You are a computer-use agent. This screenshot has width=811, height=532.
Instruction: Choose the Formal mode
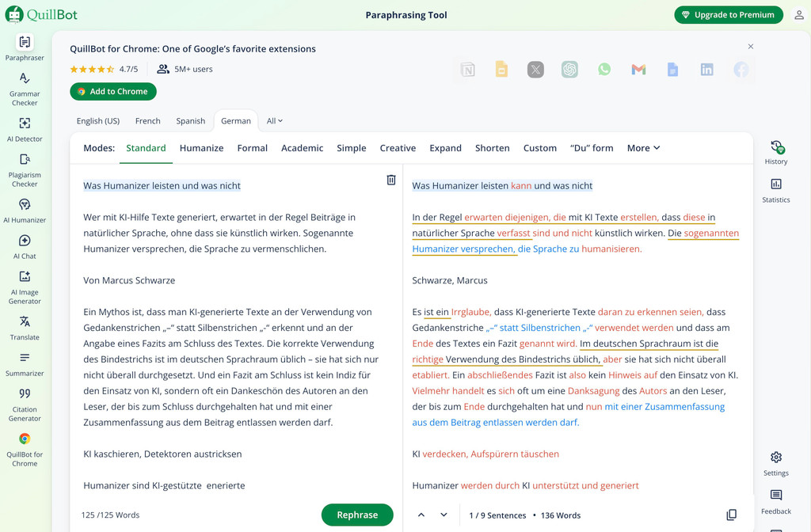pos(252,148)
